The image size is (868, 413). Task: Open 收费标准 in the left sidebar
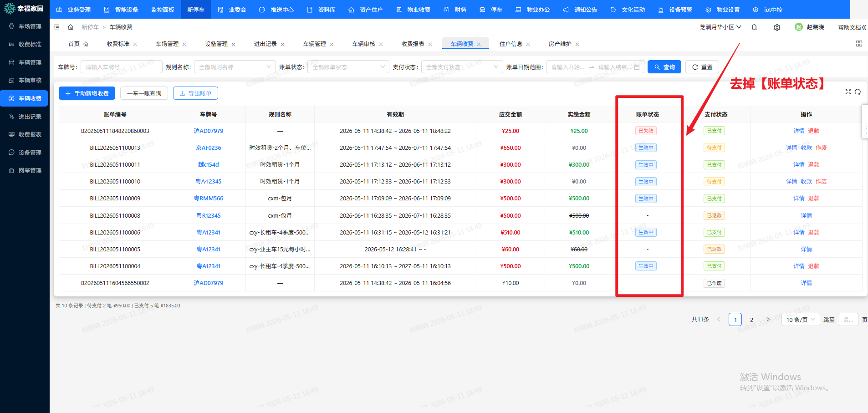click(25, 45)
